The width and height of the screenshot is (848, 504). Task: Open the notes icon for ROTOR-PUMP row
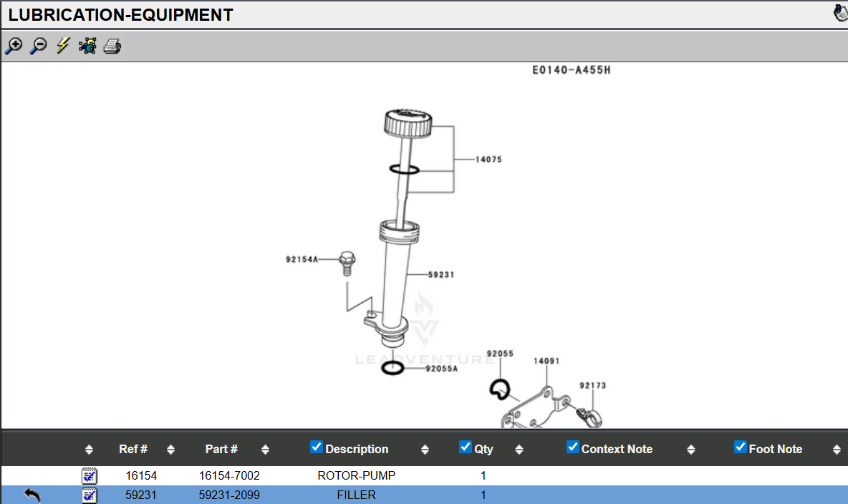click(90, 475)
